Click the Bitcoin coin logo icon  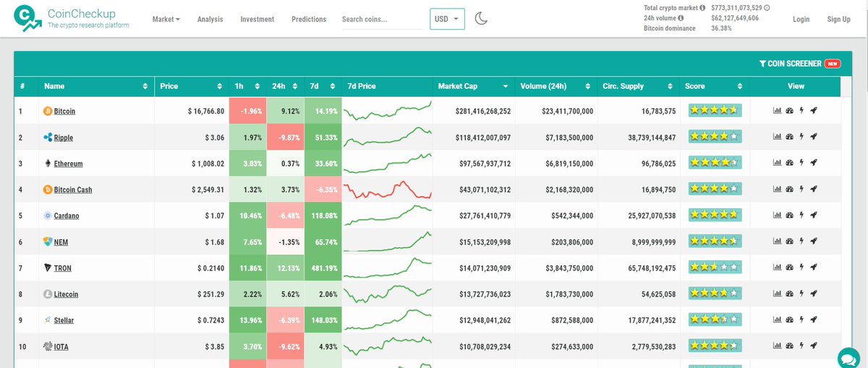(x=48, y=111)
